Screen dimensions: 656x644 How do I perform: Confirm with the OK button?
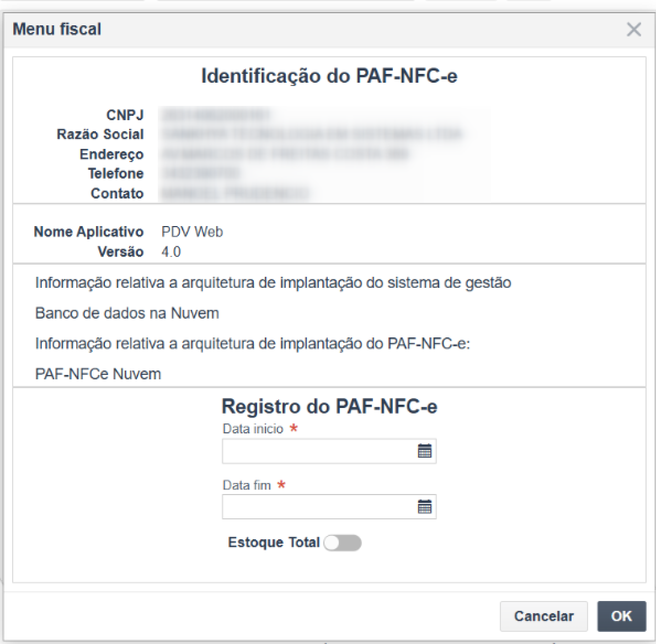coord(621,616)
